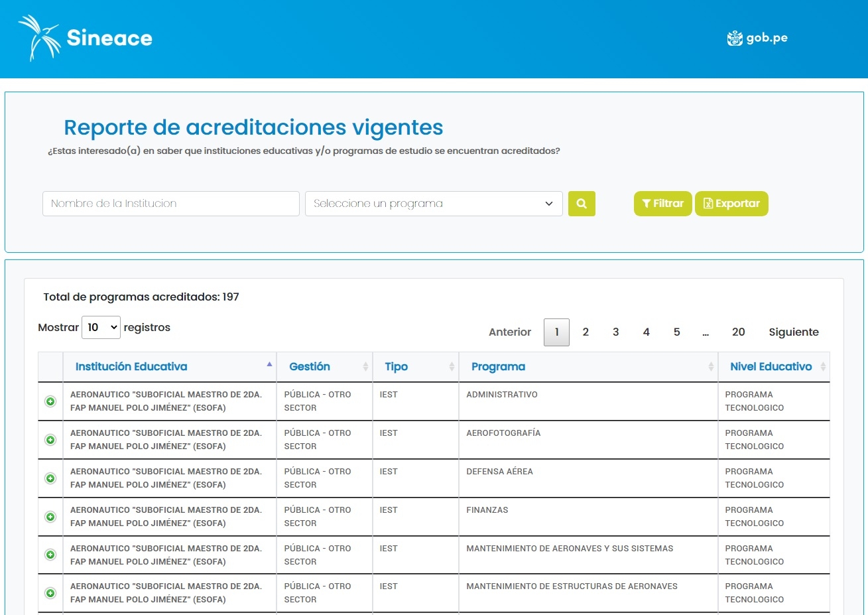This screenshot has height=615, width=868.
Task: Click the Filtrar button
Action: tap(663, 204)
